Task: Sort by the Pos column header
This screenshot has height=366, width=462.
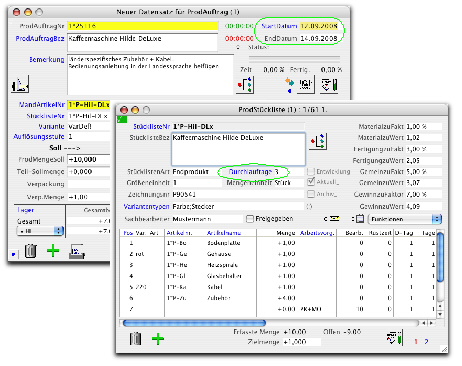Action: click(127, 233)
